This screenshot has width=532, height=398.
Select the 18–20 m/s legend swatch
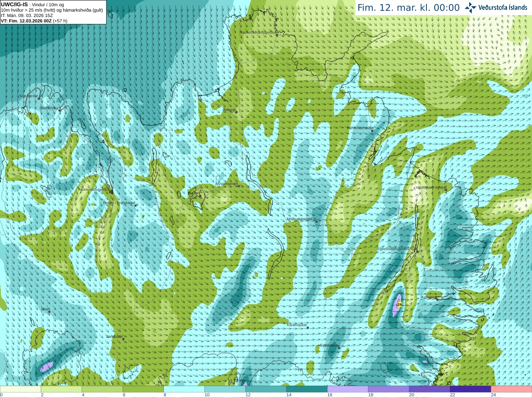coord(389,389)
